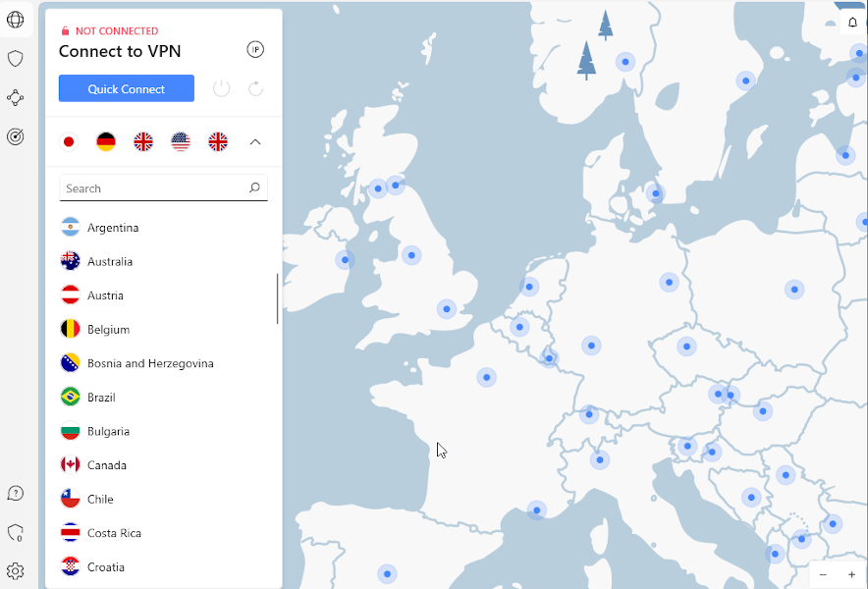Viewport: 868px width, 589px height.
Task: Click the country list scrollbar
Action: (278, 299)
